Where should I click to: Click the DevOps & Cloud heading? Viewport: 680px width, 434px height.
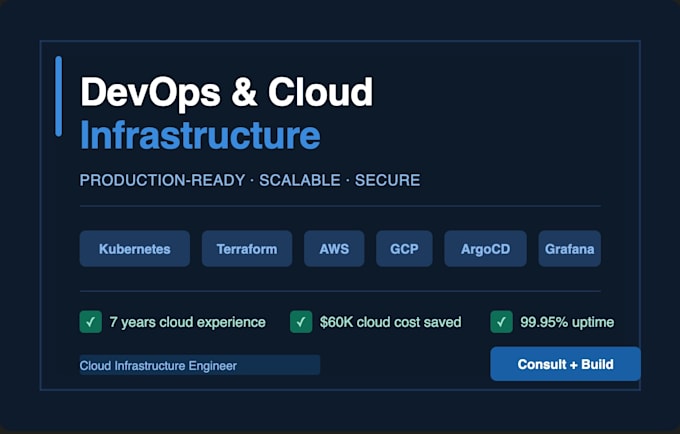point(226,92)
